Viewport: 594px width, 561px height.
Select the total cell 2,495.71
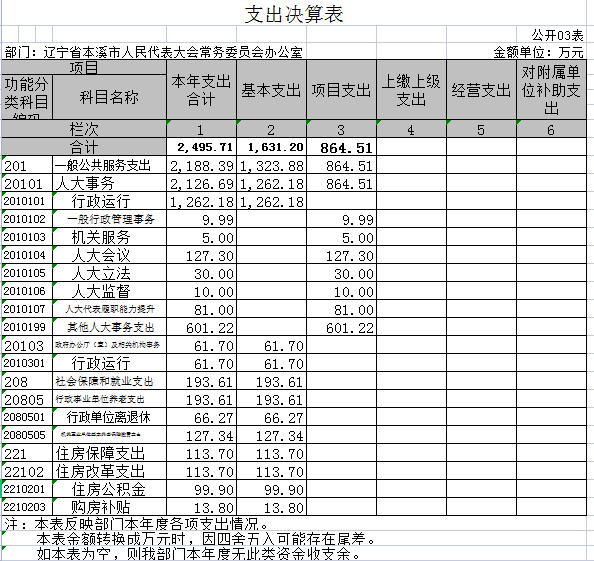pos(201,147)
